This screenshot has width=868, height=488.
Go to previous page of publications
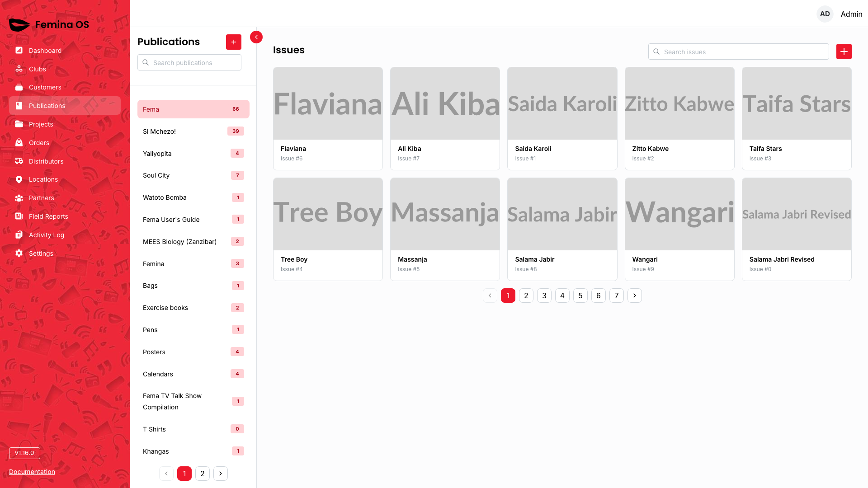coord(166,474)
